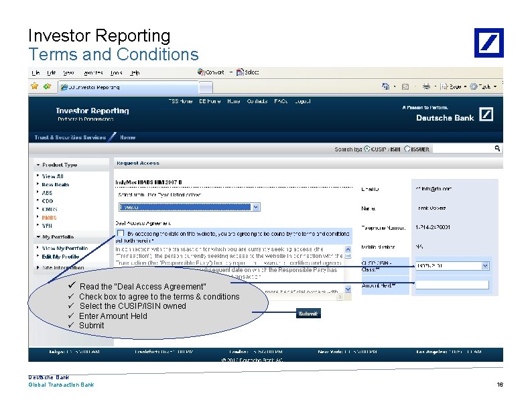
Task: Click agreement scrollbar up arrow
Action: (348, 249)
